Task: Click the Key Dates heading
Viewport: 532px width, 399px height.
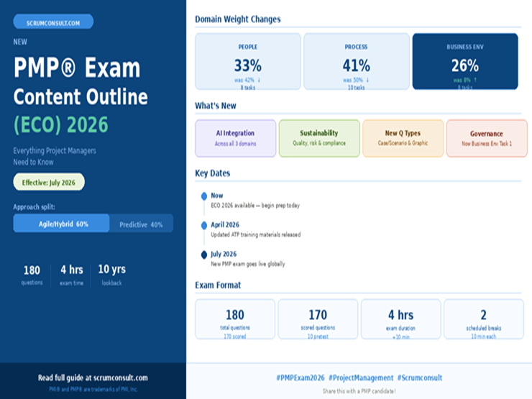Action: coord(212,173)
